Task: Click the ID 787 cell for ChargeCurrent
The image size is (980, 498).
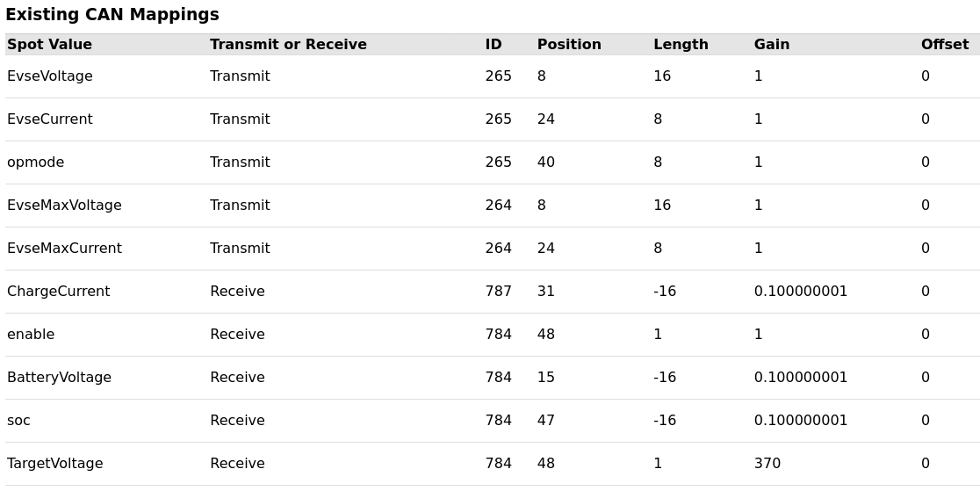Action: (499, 292)
